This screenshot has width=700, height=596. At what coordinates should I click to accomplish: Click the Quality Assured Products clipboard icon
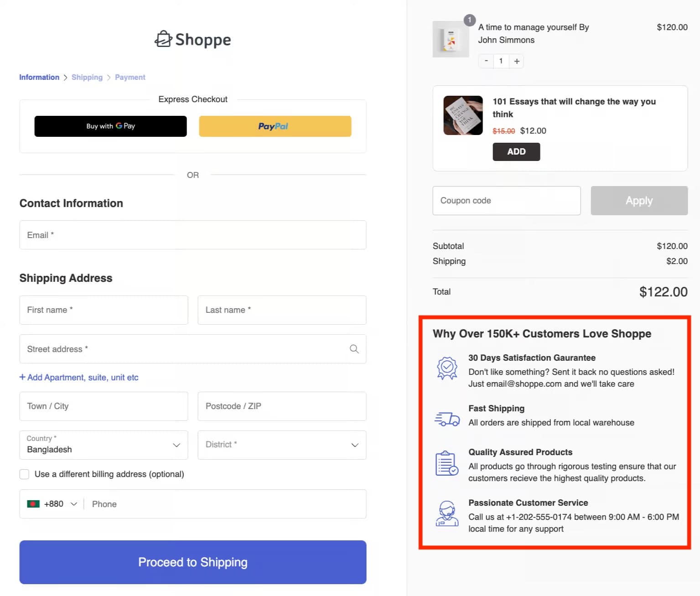coord(446,464)
